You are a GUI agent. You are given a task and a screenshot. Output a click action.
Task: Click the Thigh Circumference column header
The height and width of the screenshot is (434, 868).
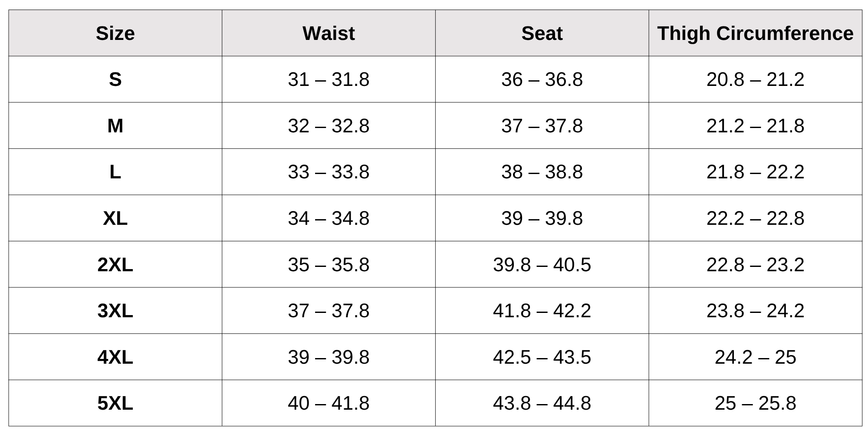[x=755, y=33]
